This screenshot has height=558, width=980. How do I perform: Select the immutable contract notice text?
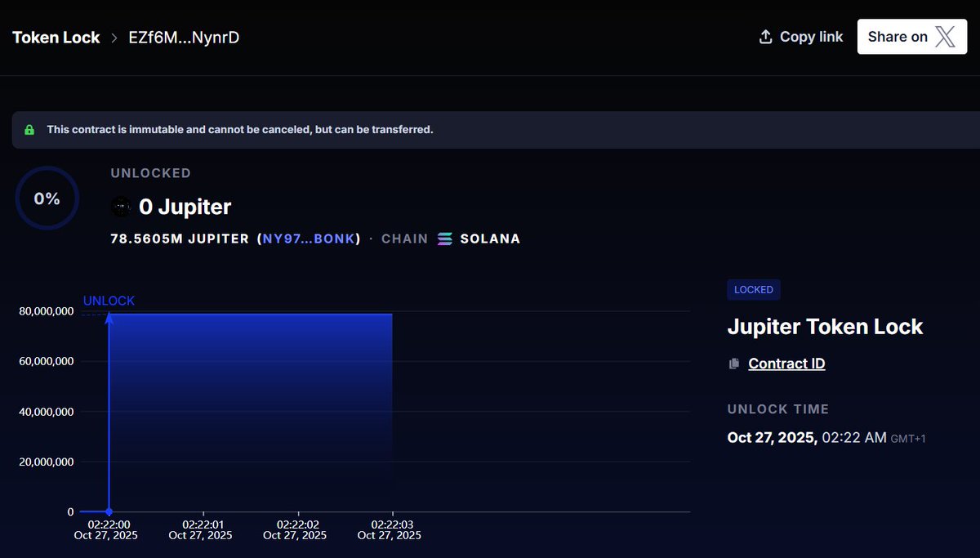pyautogui.click(x=240, y=130)
